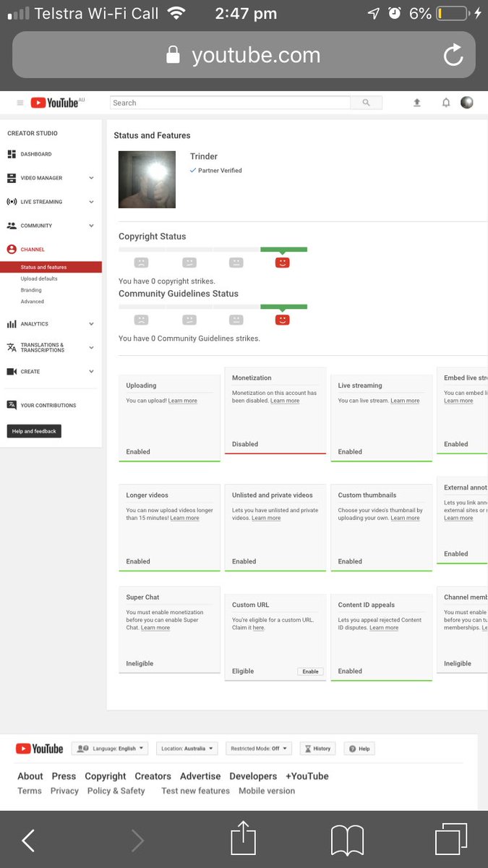Screen dimensions: 488x868
Task: Open Learn more link under Monetization
Action: [285, 401]
